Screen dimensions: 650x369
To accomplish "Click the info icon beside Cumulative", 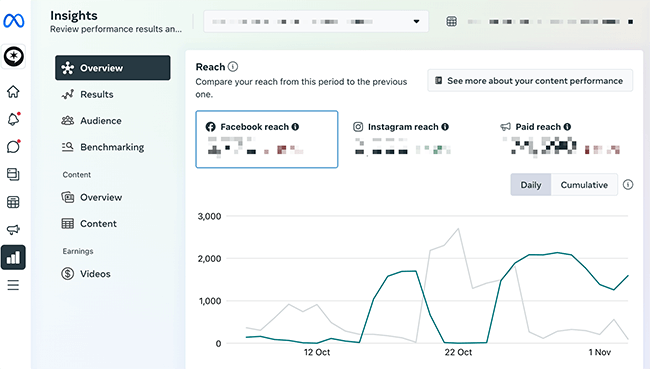I will pos(628,184).
